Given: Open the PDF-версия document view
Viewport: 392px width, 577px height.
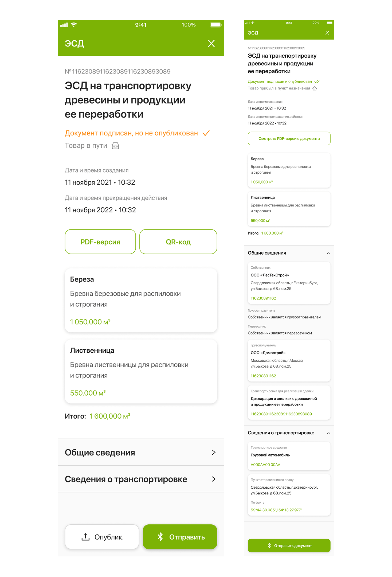Looking at the screenshot, I should (100, 242).
